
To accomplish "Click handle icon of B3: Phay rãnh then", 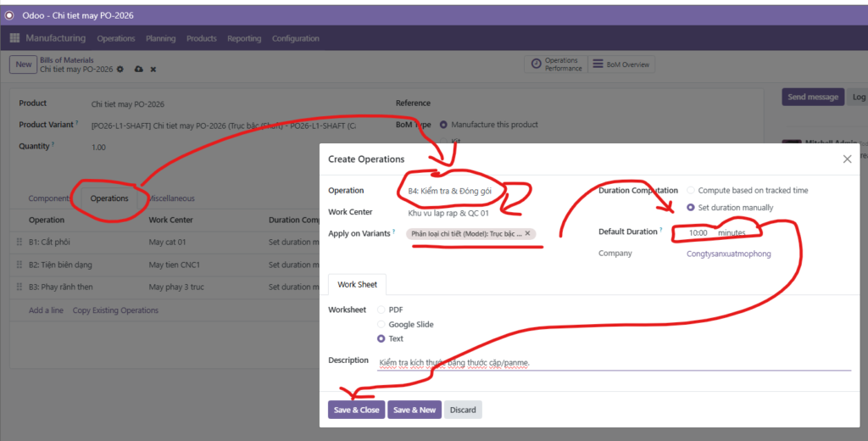I will tap(19, 287).
